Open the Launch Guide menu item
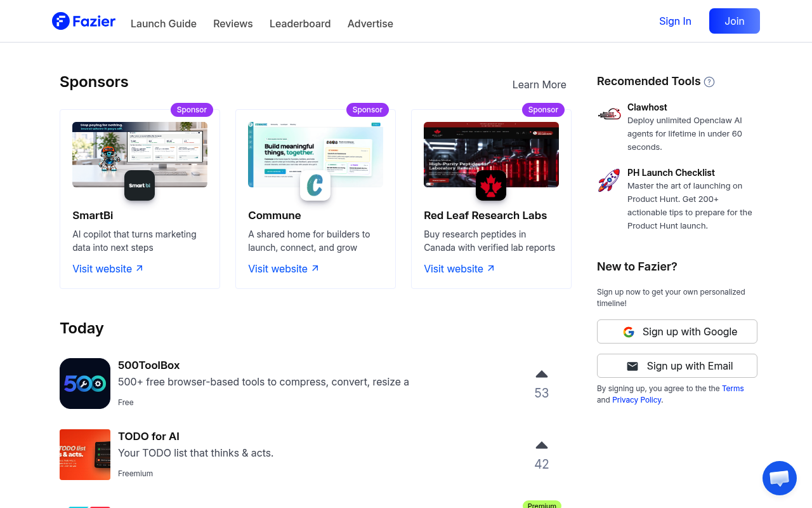The height and width of the screenshot is (508, 812). pos(164,23)
